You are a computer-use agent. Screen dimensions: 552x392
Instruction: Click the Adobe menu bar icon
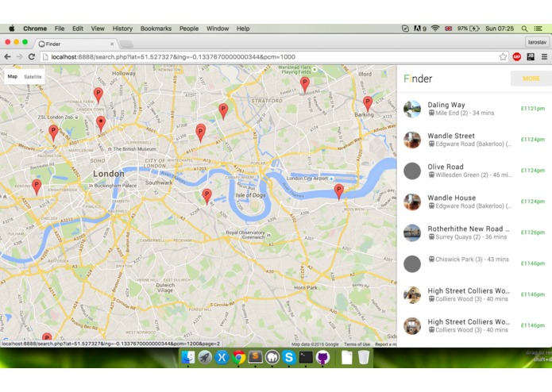coord(419,29)
